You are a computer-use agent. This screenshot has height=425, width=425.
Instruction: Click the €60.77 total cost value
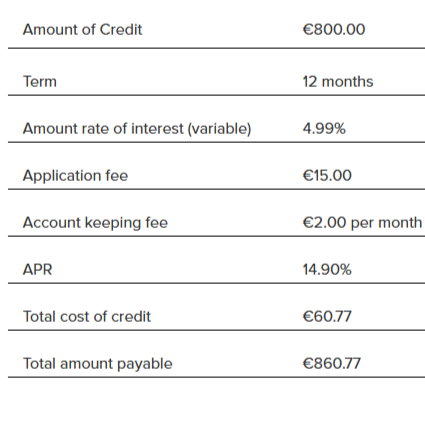pyautogui.click(x=327, y=317)
